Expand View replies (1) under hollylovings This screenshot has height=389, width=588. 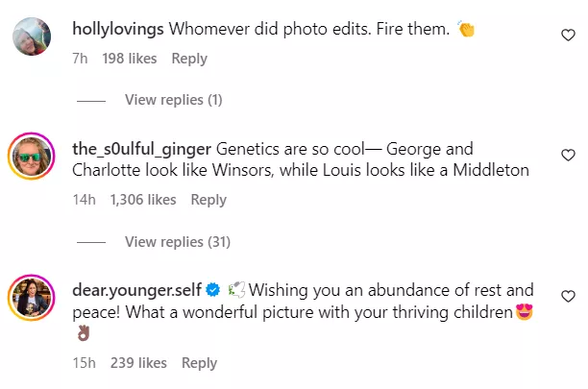coord(173,100)
